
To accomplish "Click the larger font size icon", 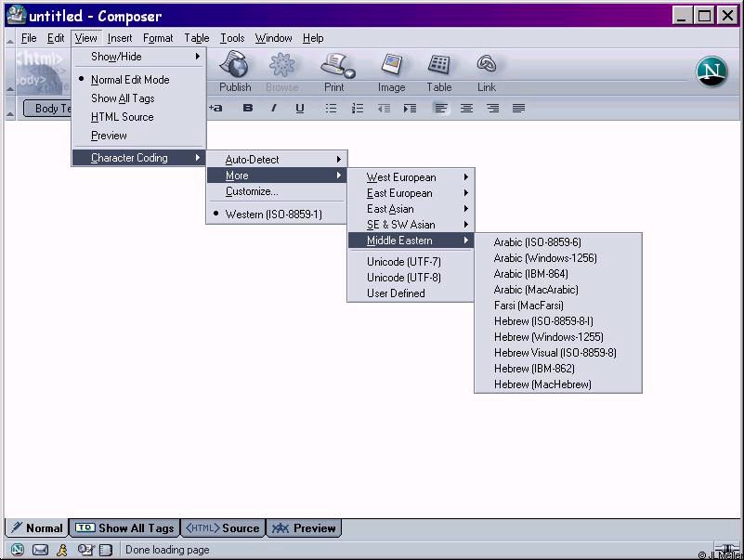I will (x=215, y=109).
